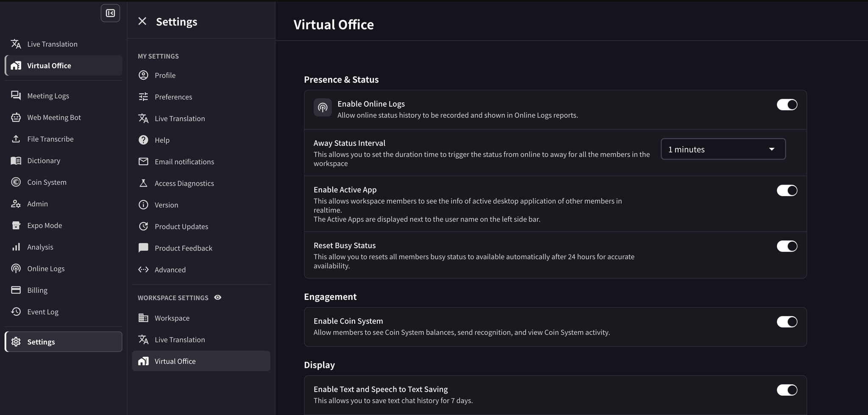Image resolution: width=868 pixels, height=415 pixels.
Task: Click the Version info icon
Action: tap(143, 205)
